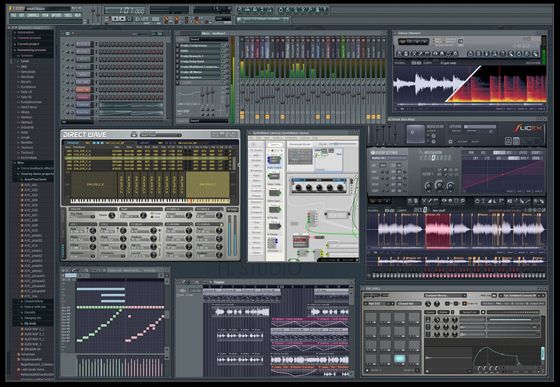
Task: Open the Fruity Compressor effect slot
Action: [x=199, y=46]
